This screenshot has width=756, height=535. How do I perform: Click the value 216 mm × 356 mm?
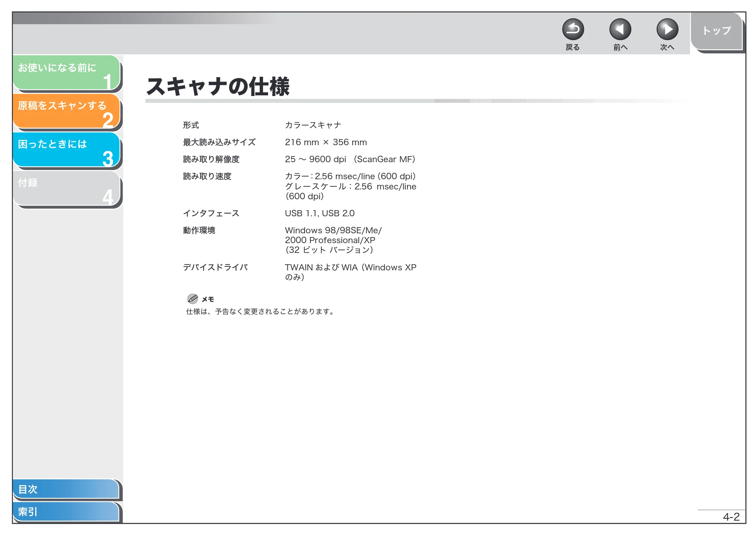tap(326, 142)
